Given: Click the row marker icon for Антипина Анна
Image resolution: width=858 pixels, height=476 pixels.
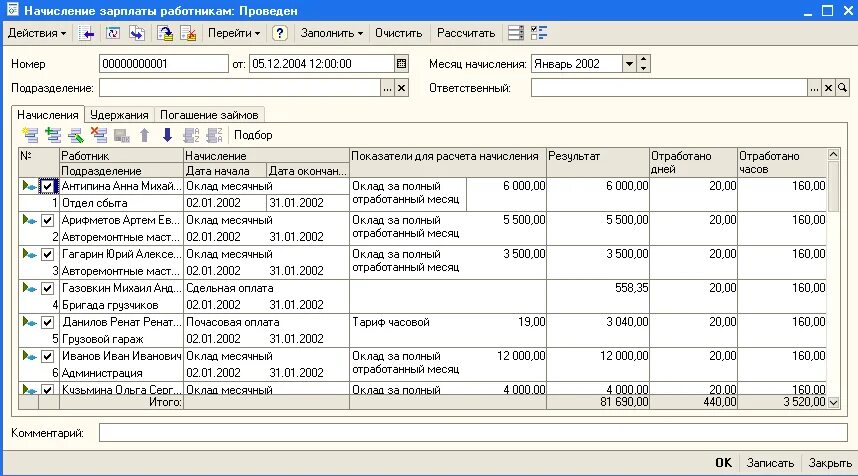Looking at the screenshot, I should (29, 186).
